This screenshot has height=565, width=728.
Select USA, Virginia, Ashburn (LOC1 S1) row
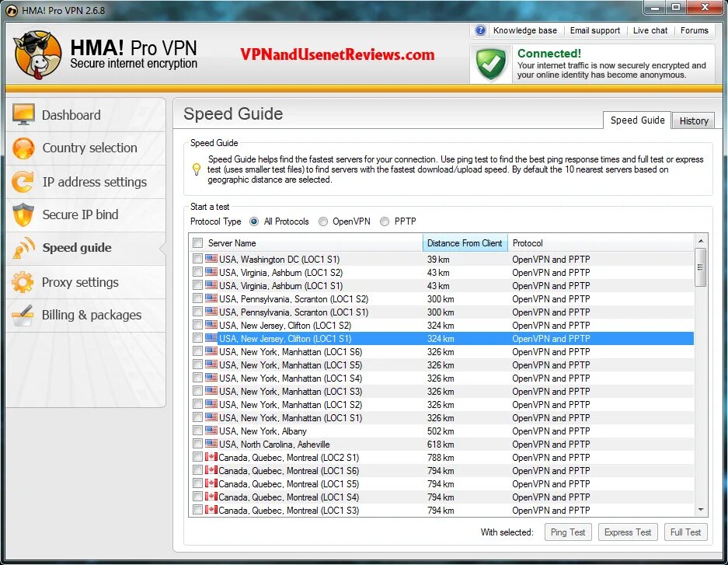pos(441,285)
